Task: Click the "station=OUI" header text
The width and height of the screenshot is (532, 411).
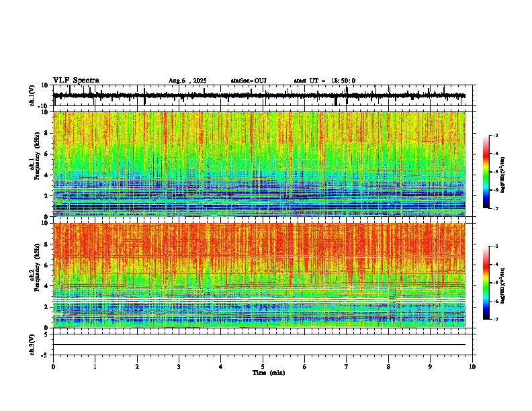Action: (x=249, y=81)
